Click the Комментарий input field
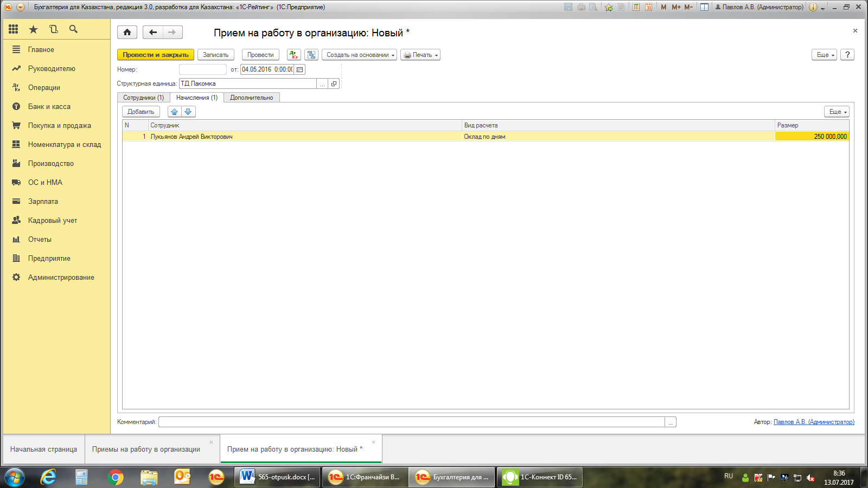 point(412,422)
